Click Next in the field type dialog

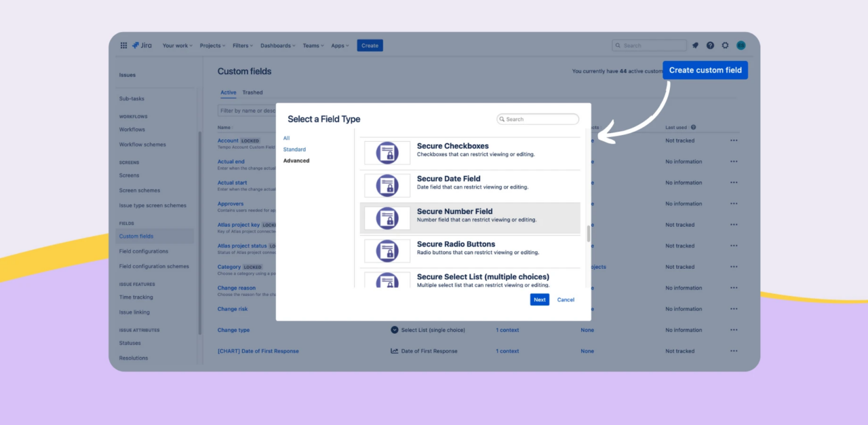[x=539, y=299]
